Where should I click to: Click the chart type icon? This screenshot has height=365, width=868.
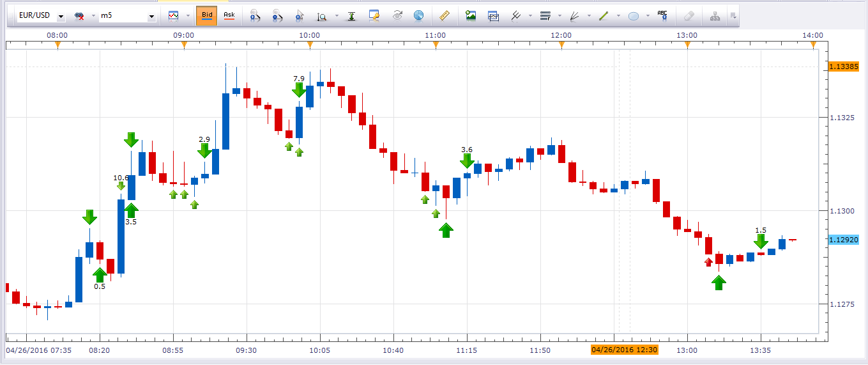pos(173,15)
